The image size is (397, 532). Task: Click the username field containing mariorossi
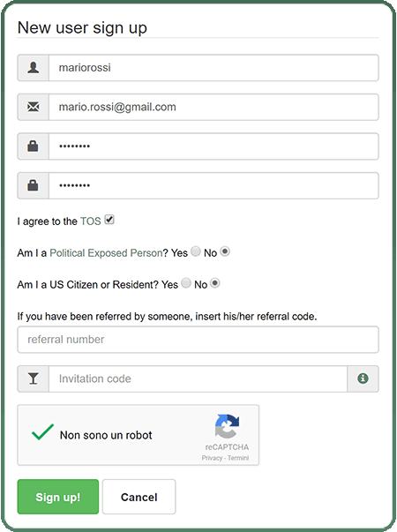pyautogui.click(x=213, y=68)
